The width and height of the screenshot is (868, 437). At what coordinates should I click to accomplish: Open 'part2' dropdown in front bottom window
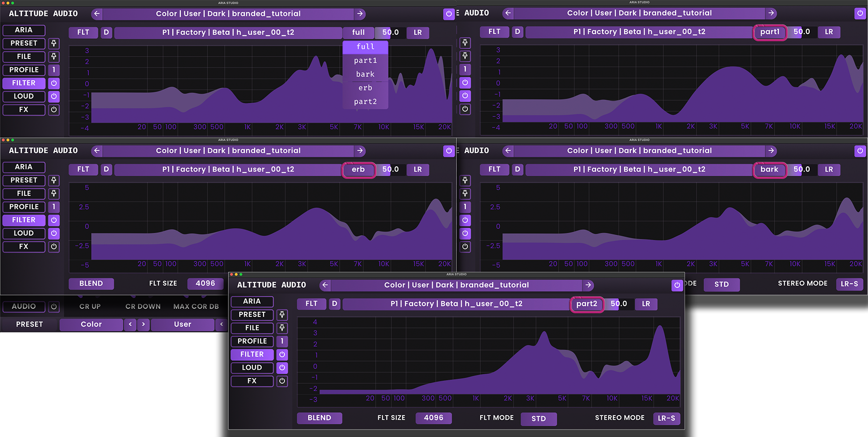tap(587, 304)
